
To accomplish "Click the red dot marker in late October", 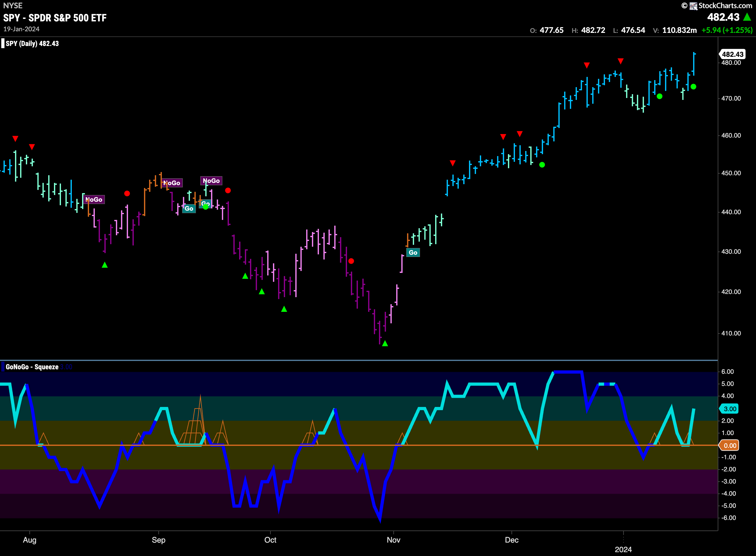I will pos(351,261).
